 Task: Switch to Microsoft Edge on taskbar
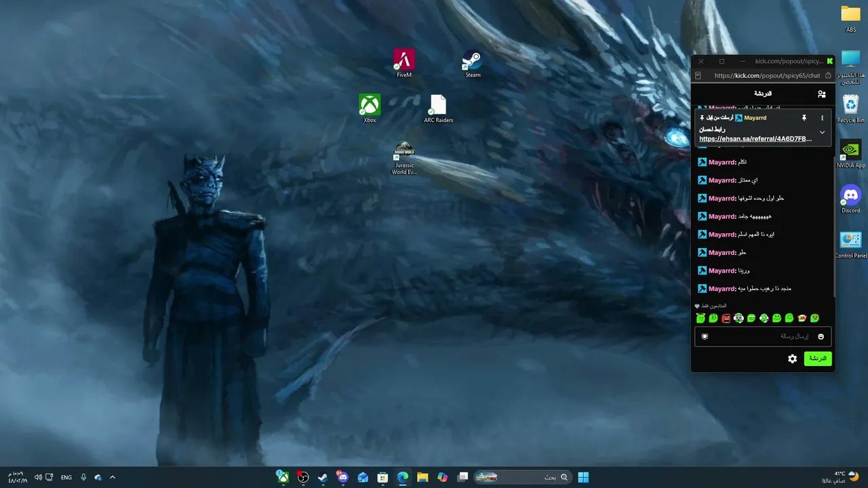tap(403, 477)
